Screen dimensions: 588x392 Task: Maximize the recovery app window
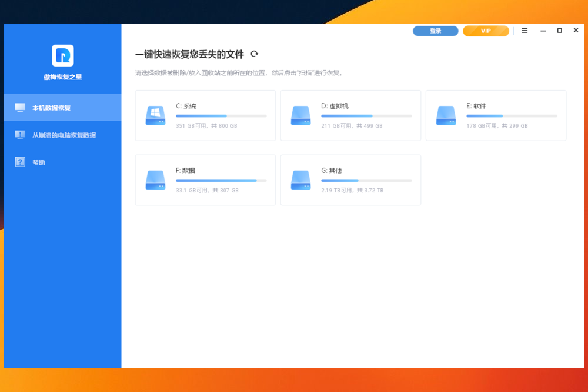click(x=559, y=31)
